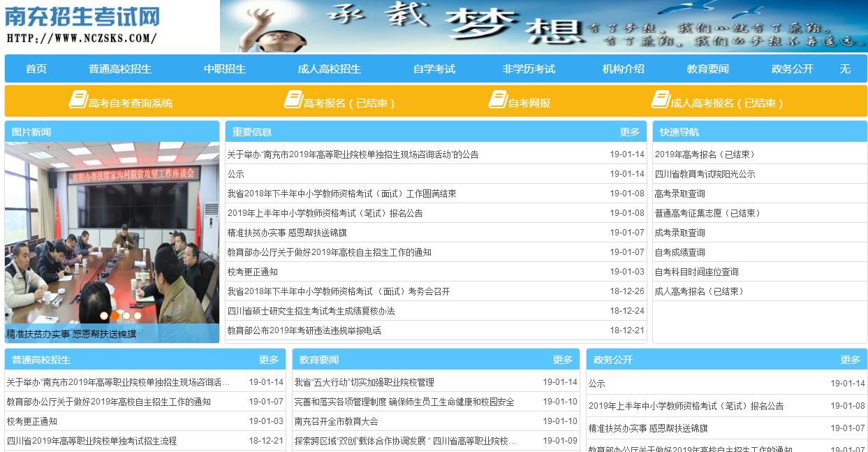This screenshot has width=868, height=452.
Task: Click the news photo in 图片新闻
Action: 112,231
